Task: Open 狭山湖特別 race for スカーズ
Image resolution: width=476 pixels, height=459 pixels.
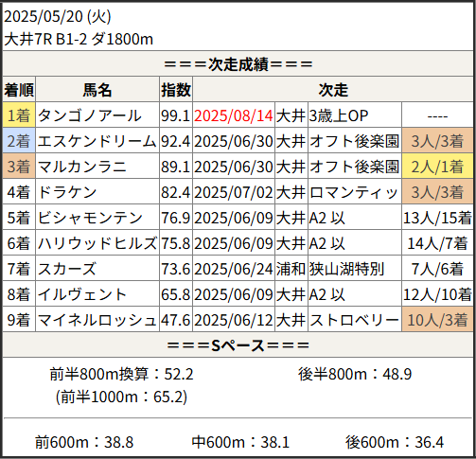Action: [x=346, y=269]
